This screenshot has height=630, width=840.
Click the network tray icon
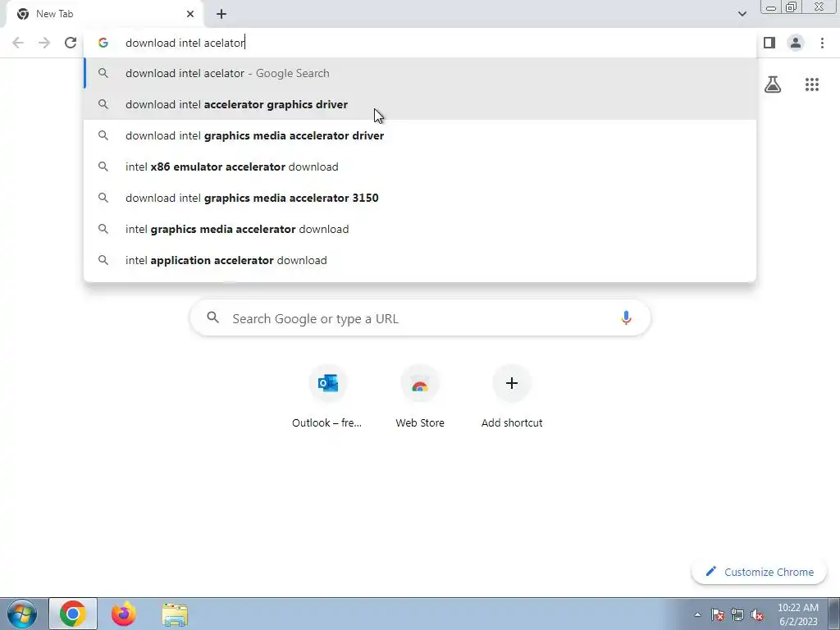pyautogui.click(x=737, y=614)
